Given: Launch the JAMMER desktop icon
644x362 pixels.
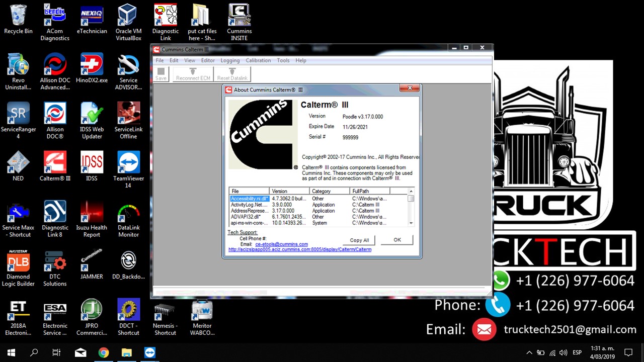Looking at the screenshot, I should (x=92, y=265).
